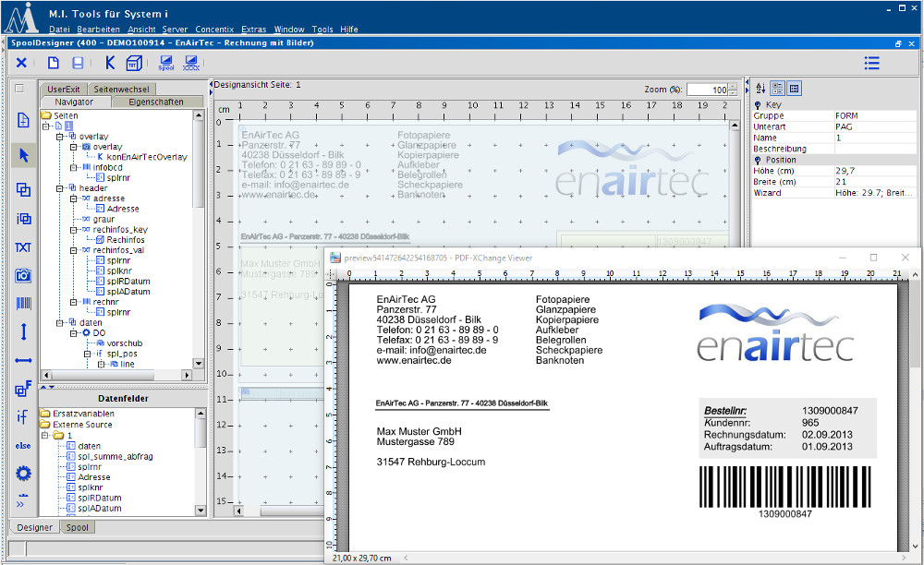Collapse the rechinfos_val tree node
The width and height of the screenshot is (924, 565).
click(71, 250)
